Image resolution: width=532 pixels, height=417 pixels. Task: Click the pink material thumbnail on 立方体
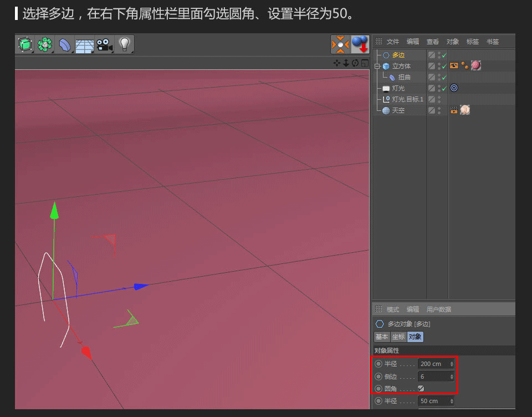pos(475,66)
